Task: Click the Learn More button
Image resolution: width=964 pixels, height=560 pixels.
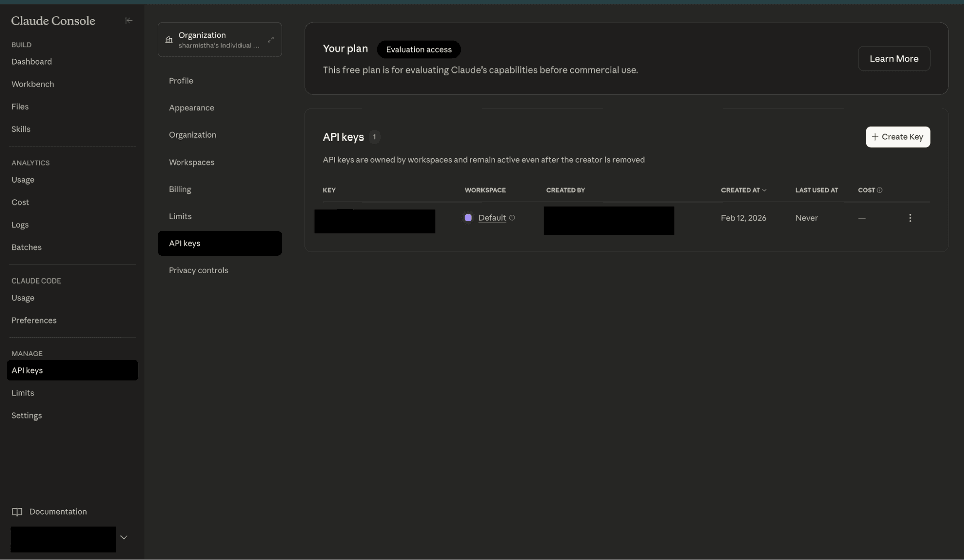Action: tap(894, 59)
